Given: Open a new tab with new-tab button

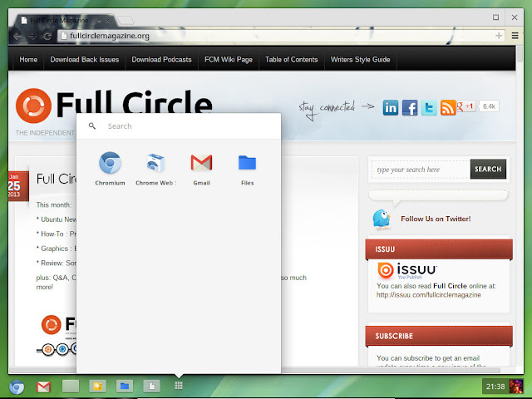Looking at the screenshot, I should (126, 20).
